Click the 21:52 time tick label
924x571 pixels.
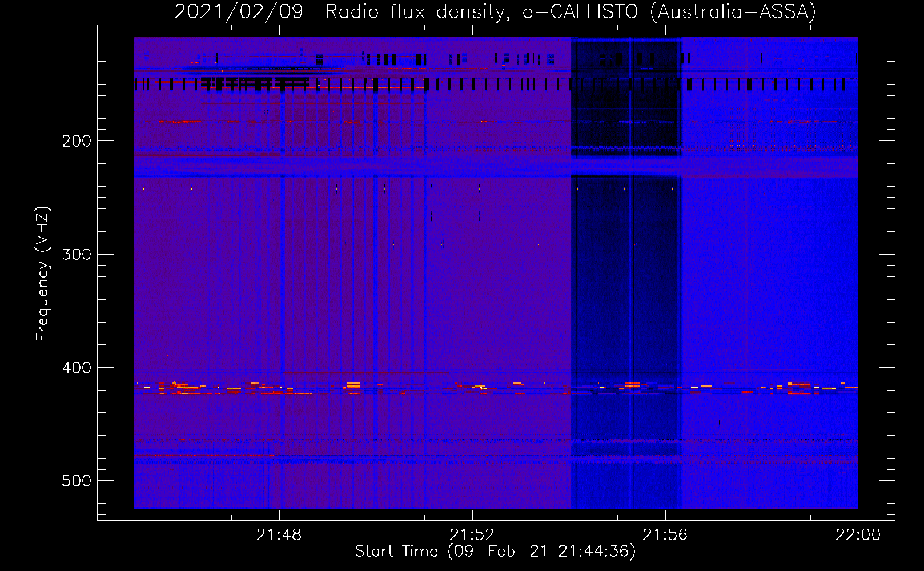tap(472, 535)
